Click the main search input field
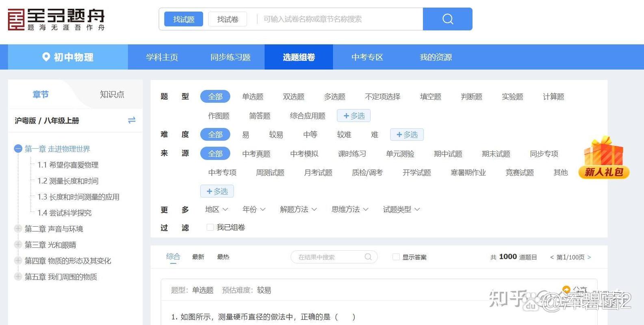Screen dimensions: 644x325 (340, 19)
